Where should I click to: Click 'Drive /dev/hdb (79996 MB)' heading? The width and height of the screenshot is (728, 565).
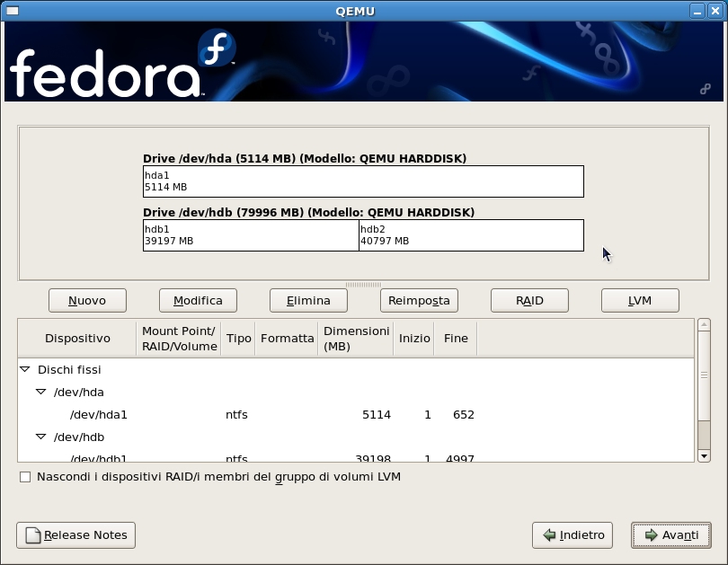coord(309,213)
